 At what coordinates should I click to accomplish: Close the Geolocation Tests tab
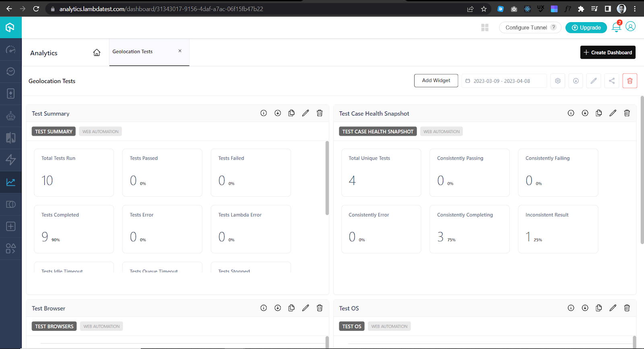tap(180, 51)
